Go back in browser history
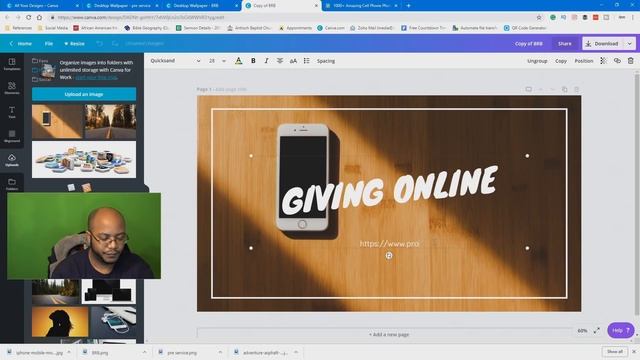The height and width of the screenshot is (360, 640). [7, 18]
